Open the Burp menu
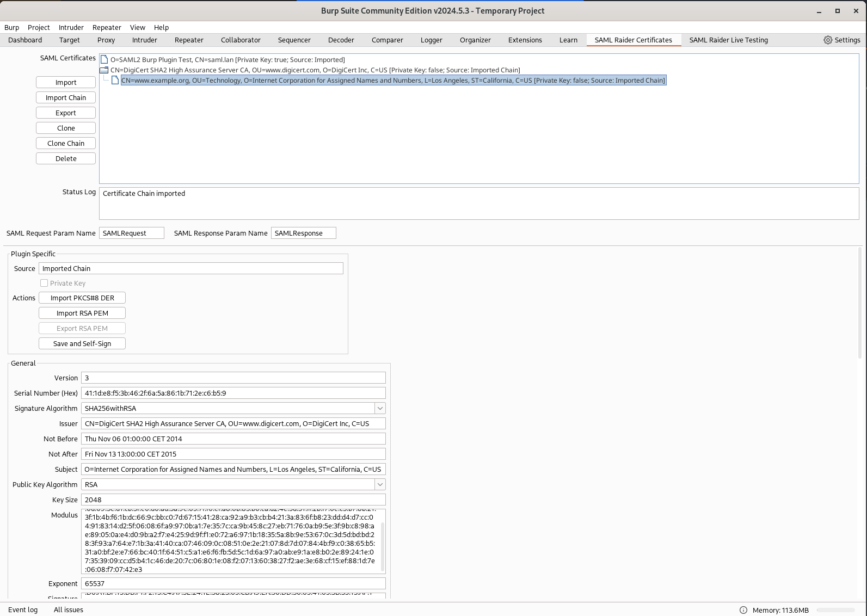 [11, 27]
